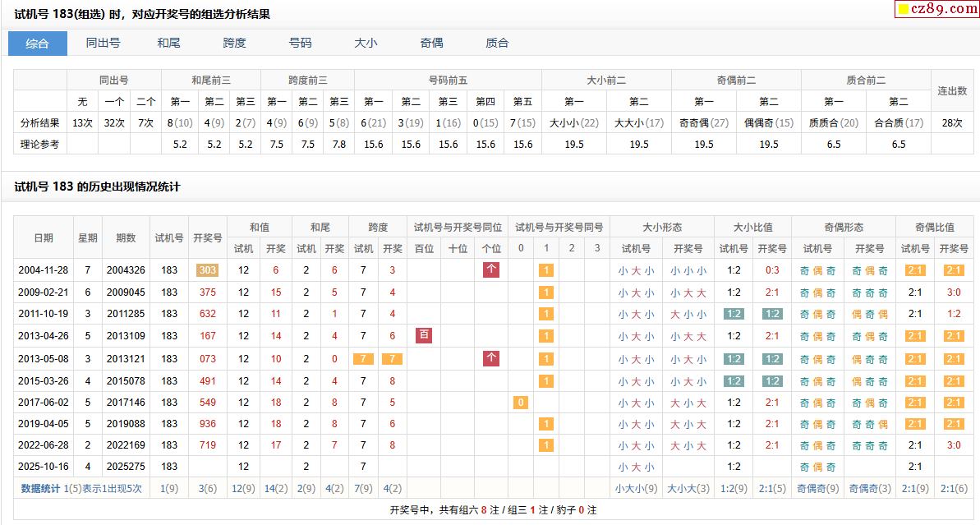
Task: Open the 跨度 tab
Action: tap(234, 43)
